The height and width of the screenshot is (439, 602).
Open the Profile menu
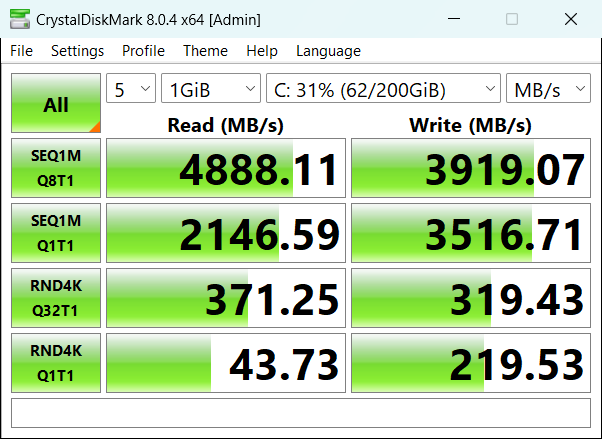[143, 51]
